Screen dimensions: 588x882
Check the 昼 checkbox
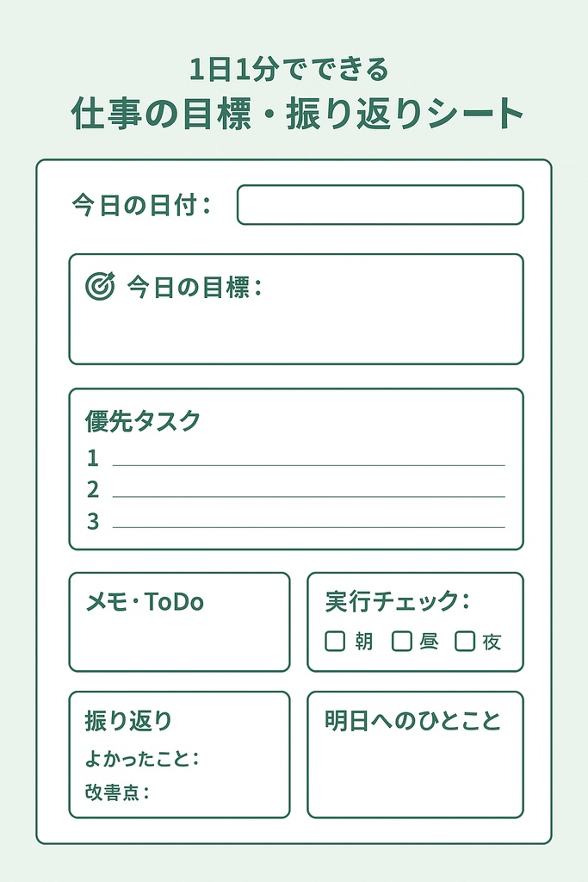pyautogui.click(x=402, y=641)
